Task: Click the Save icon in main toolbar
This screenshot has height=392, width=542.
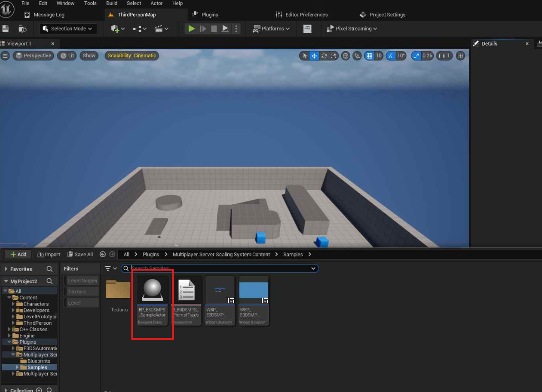Action: pos(5,29)
